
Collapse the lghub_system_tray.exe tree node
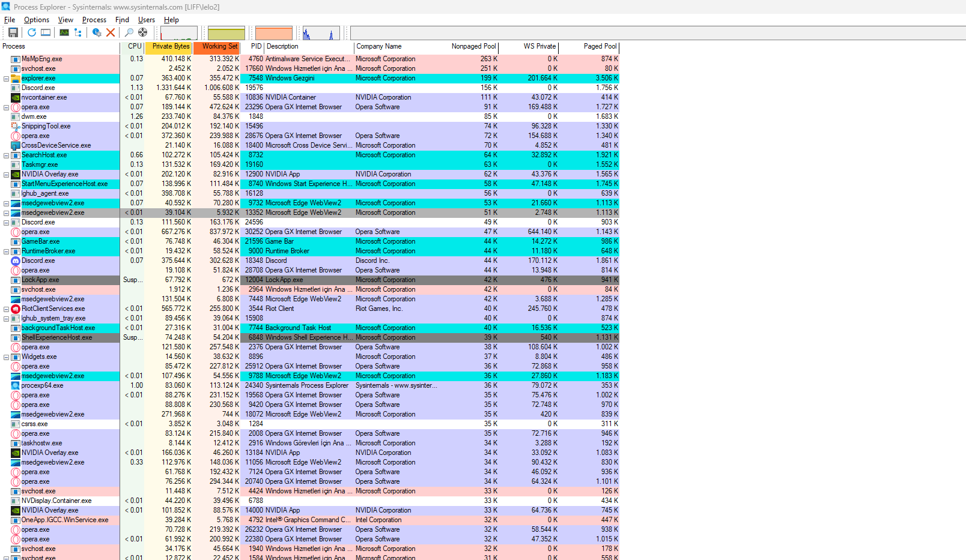7,319
